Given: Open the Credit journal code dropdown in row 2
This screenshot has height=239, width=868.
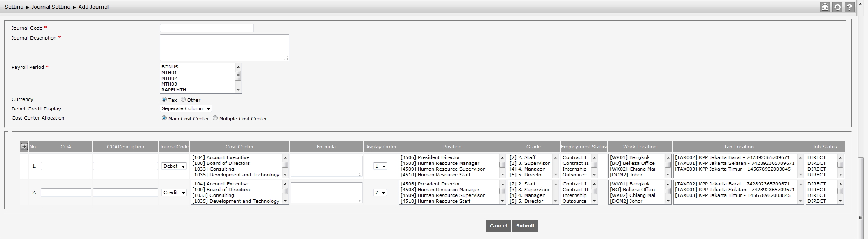Looking at the screenshot, I should coord(174,192).
